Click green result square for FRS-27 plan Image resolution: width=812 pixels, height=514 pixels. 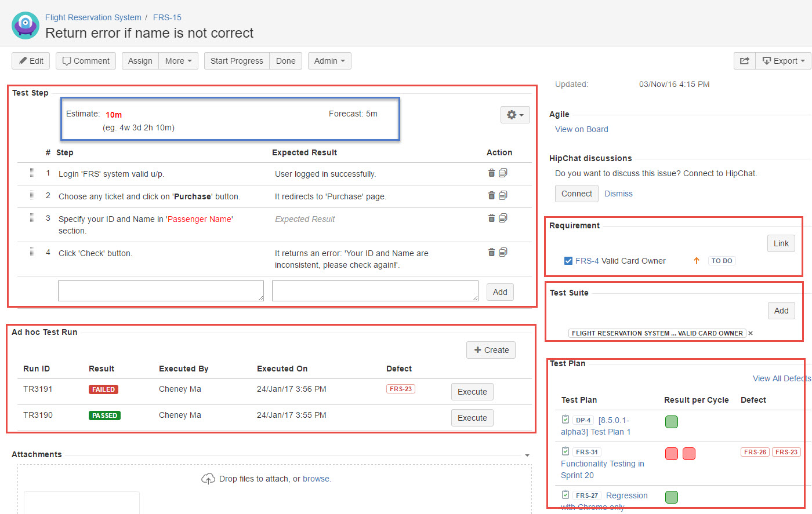(x=672, y=497)
